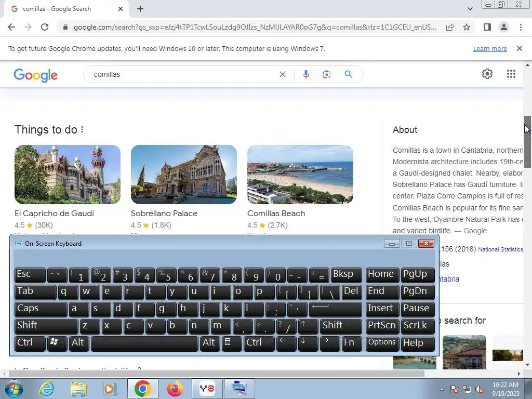Launch Firefox from the taskbar

[175, 389]
